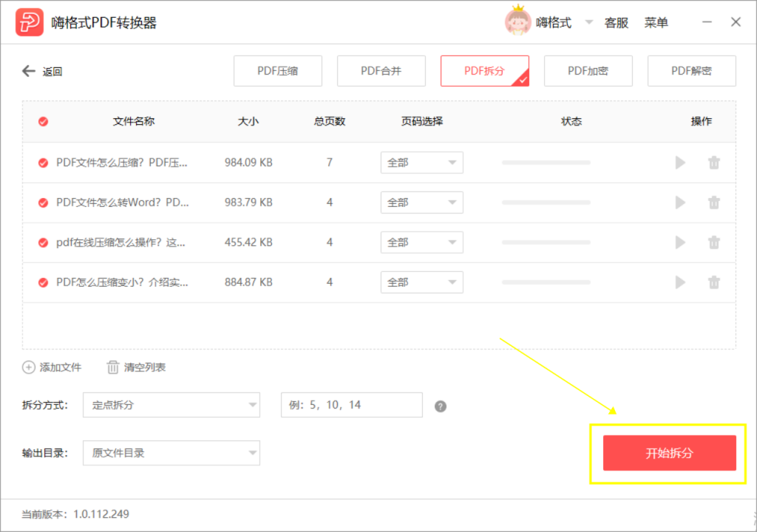Click the 嗨格式 username text

tap(554, 23)
